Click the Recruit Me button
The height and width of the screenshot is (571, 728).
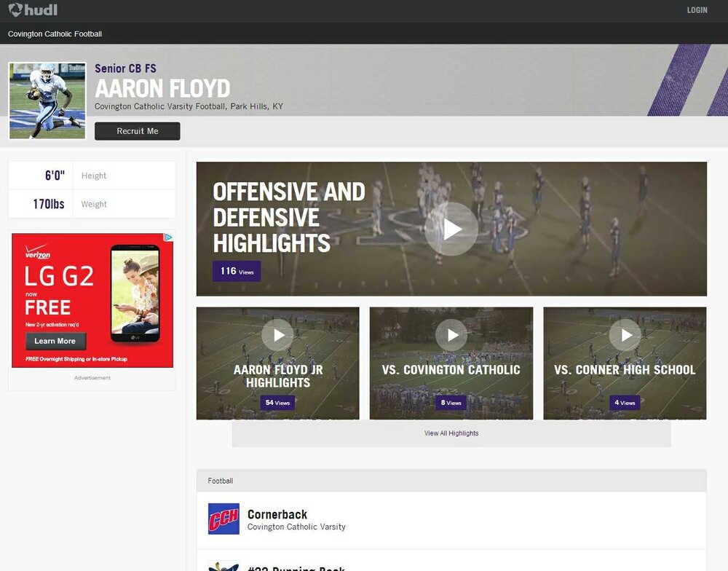138,131
